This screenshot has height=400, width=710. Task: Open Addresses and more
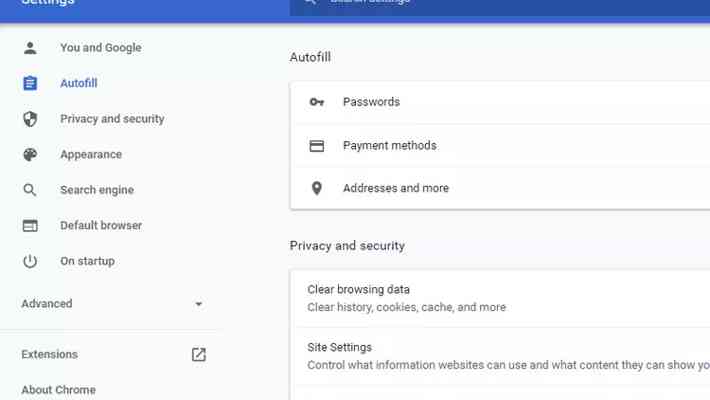(x=500, y=188)
